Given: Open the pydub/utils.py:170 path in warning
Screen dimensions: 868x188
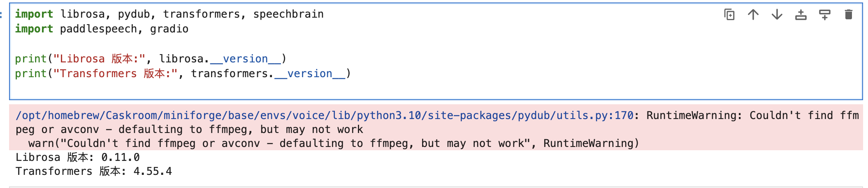Looking at the screenshot, I should tap(325, 115).
